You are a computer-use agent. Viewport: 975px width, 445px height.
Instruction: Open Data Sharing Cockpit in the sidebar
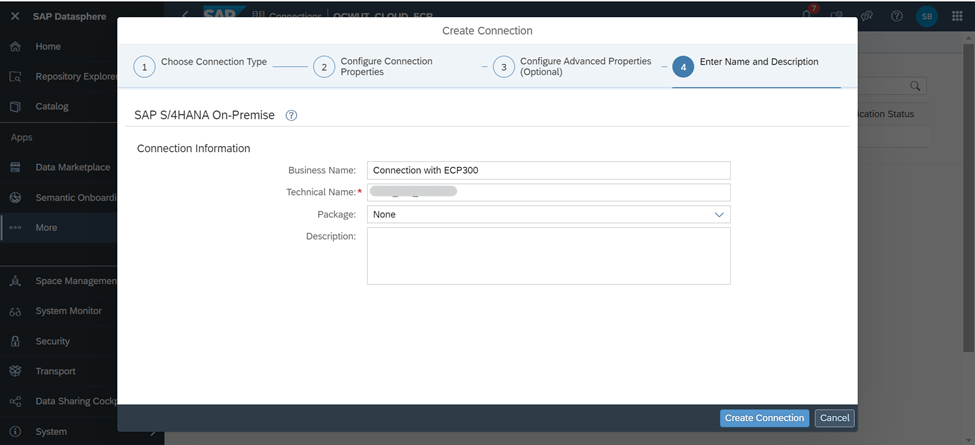[x=58, y=401]
